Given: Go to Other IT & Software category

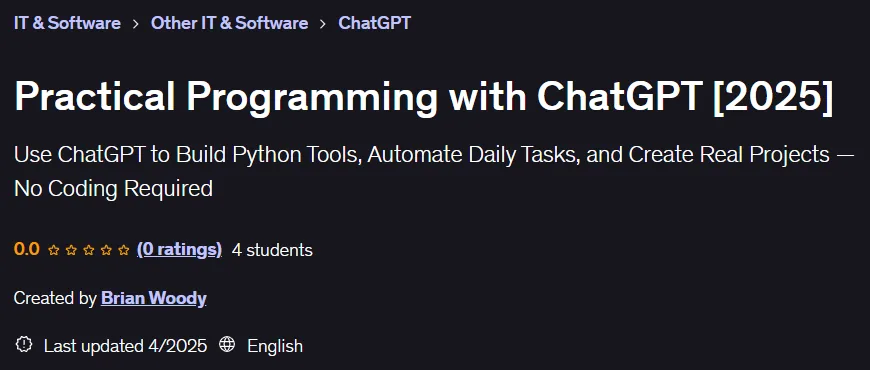Looking at the screenshot, I should (229, 23).
